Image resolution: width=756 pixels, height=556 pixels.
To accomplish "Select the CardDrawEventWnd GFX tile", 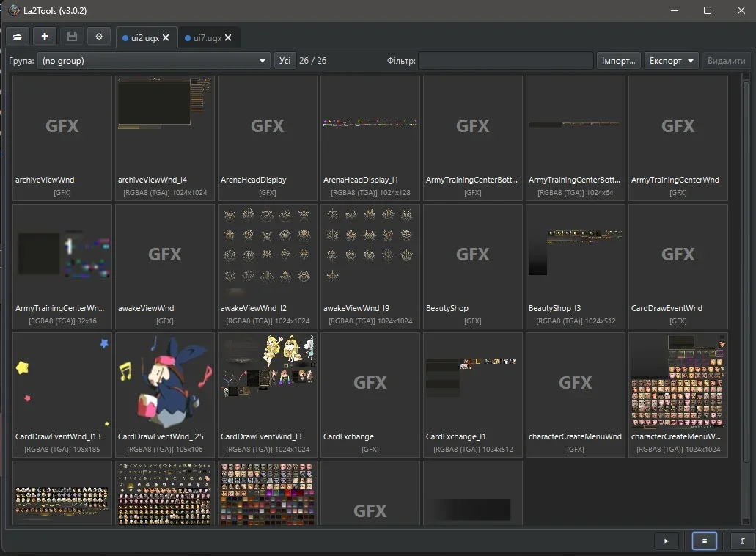I will pos(678,266).
